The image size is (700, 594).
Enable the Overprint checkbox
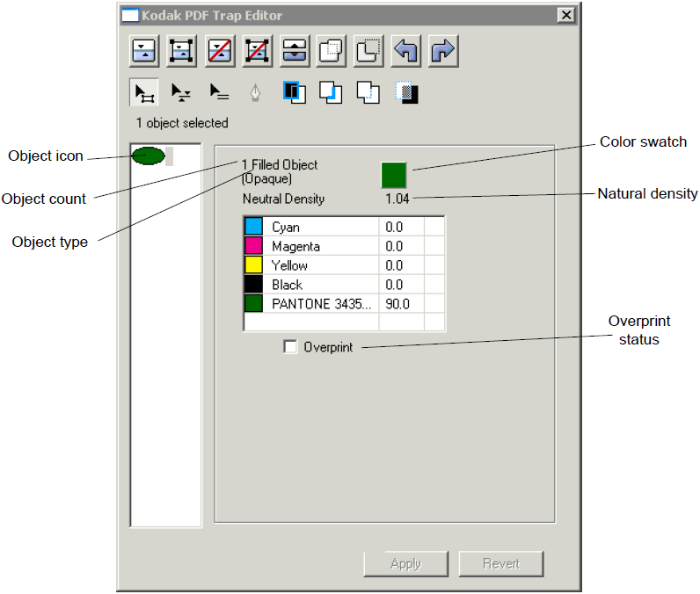click(290, 347)
